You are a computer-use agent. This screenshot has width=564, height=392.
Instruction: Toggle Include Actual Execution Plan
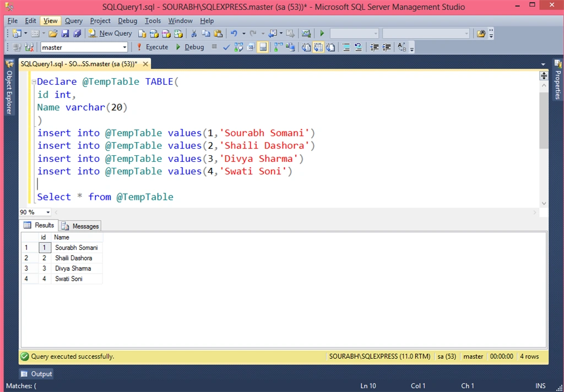(278, 47)
